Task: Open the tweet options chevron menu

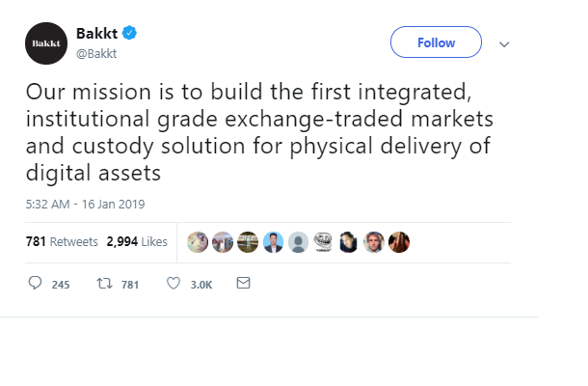Action: (x=503, y=44)
